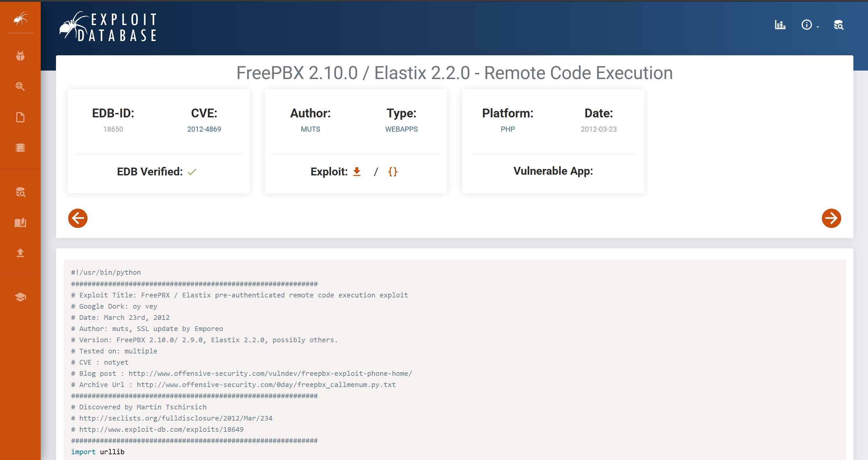Click the seclists.org fulldisclosure URL line
868x460 pixels.
click(x=172, y=418)
